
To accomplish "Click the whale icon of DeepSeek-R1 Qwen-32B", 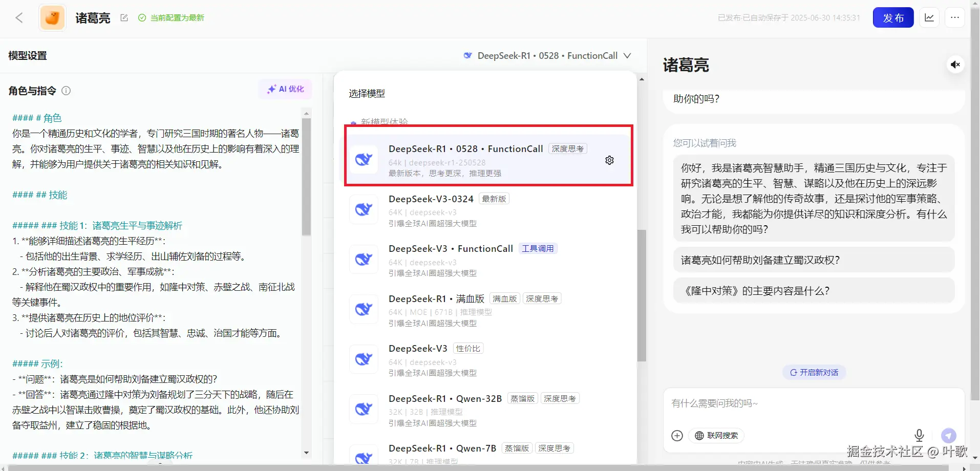I will pyautogui.click(x=364, y=409).
